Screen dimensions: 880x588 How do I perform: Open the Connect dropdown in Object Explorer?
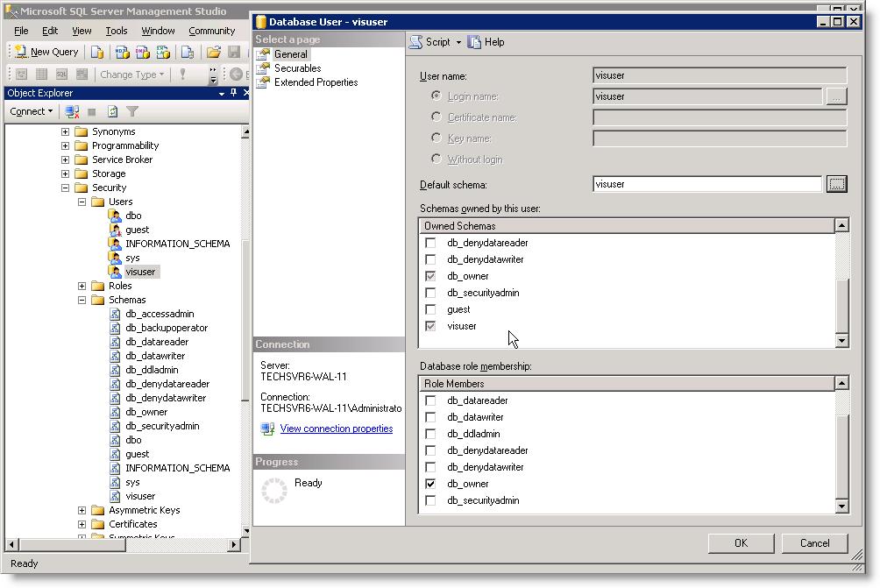(x=32, y=111)
